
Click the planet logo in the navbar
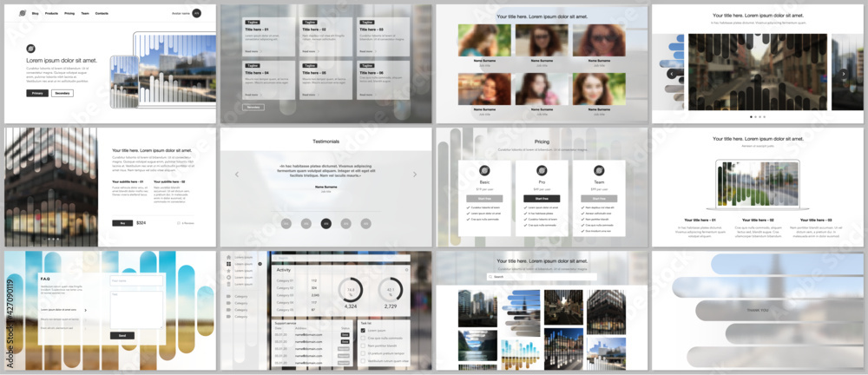[x=23, y=13]
